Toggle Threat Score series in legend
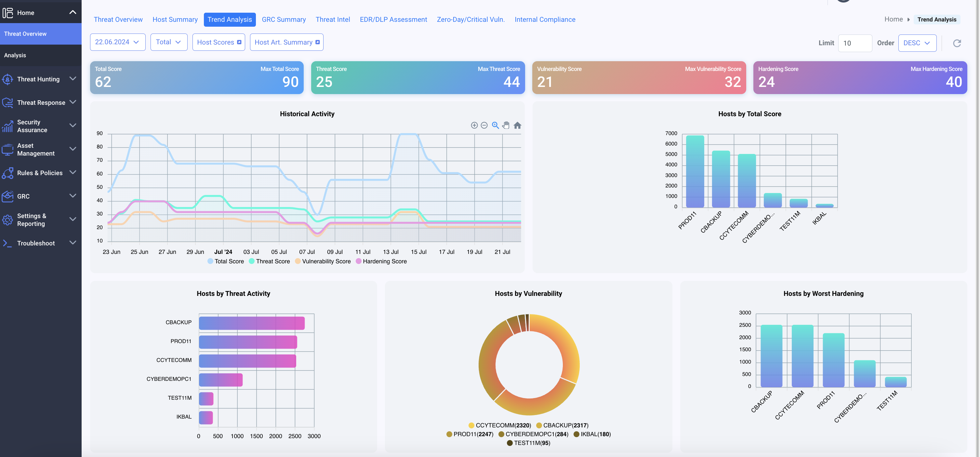Image resolution: width=980 pixels, height=457 pixels. [269, 261]
